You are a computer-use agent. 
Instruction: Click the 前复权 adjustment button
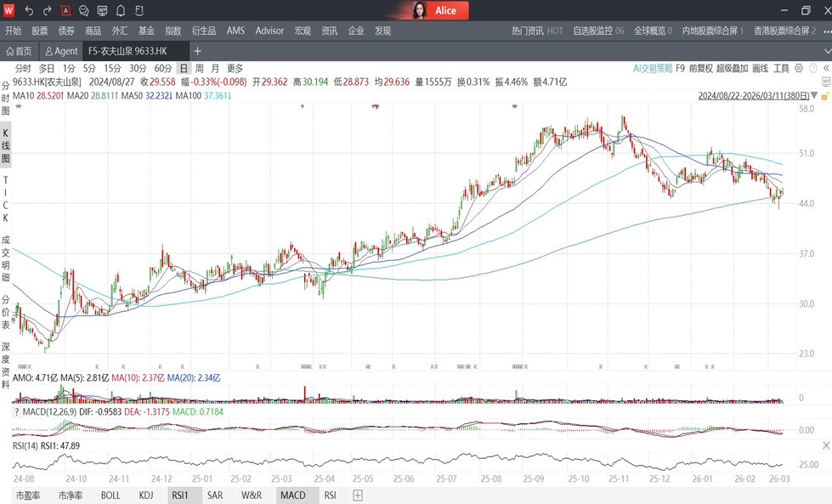pyautogui.click(x=700, y=68)
